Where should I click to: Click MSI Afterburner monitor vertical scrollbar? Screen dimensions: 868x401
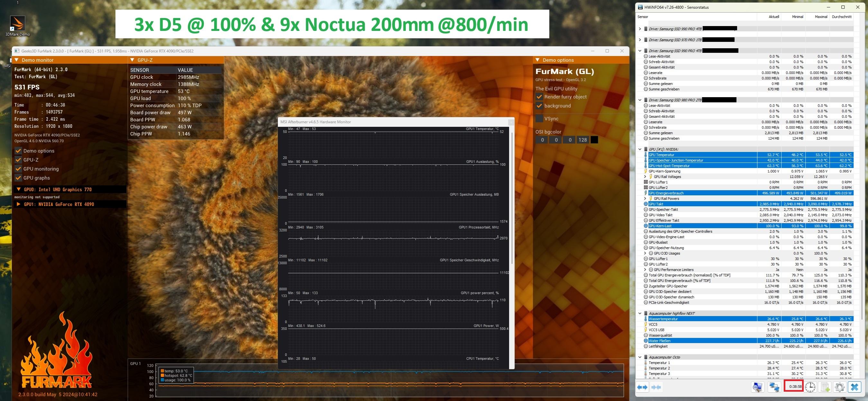512,198
